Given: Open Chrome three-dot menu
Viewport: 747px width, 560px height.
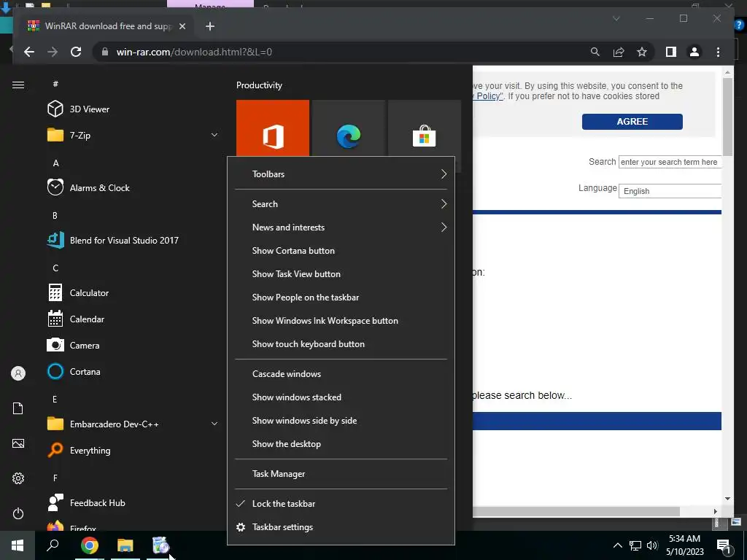Looking at the screenshot, I should coord(718,52).
